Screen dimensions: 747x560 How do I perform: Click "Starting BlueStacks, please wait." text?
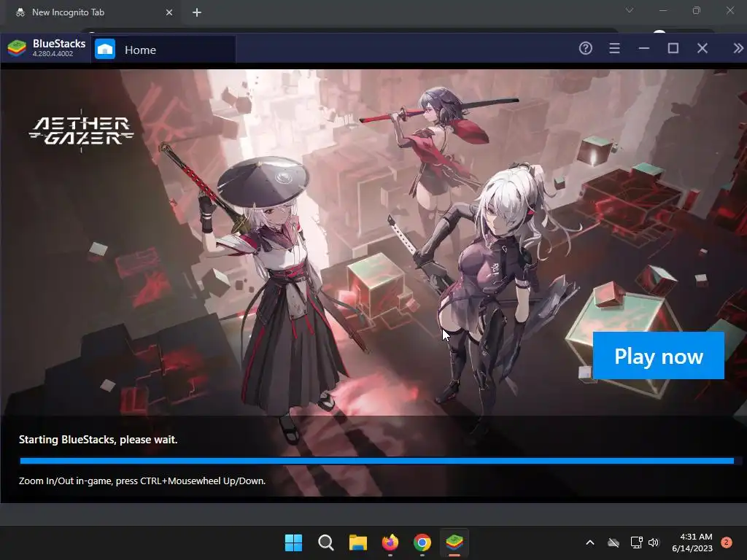pos(98,440)
